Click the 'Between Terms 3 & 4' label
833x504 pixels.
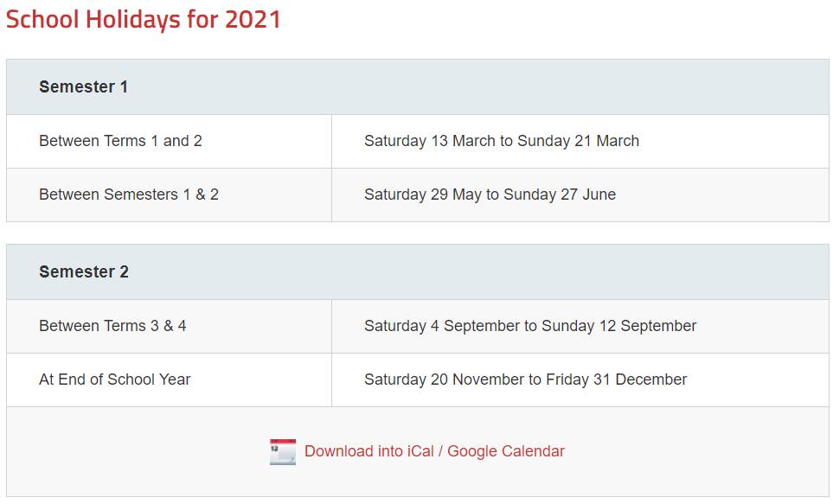tap(112, 326)
